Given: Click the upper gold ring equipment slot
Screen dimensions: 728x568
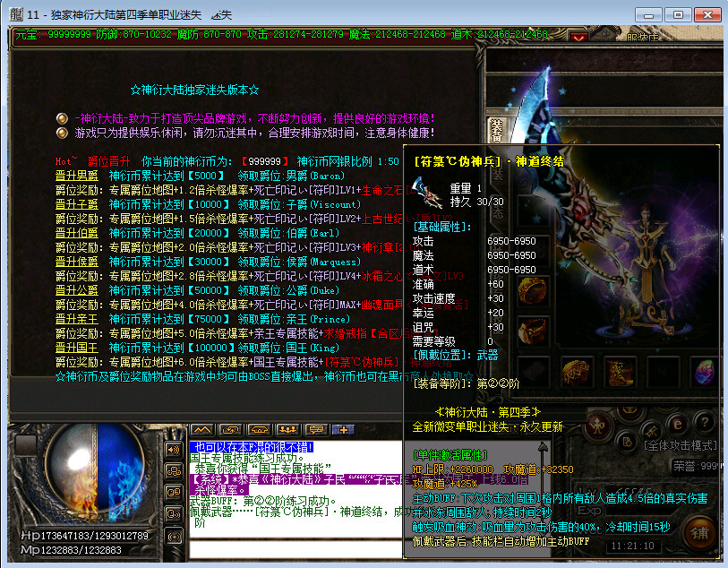Looking at the screenshot, I should click(531, 290).
